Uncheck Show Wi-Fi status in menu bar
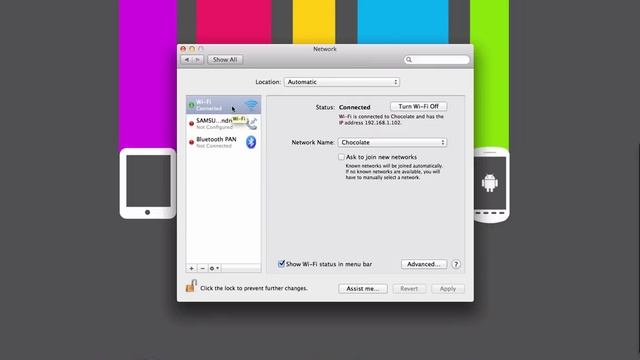Viewport: 640px width, 360px height. pyautogui.click(x=281, y=264)
